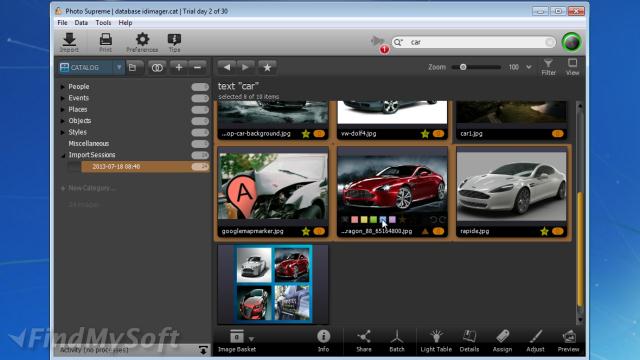This screenshot has height=360, width=640.
Task: Apply green color label on red car thumbnail
Action: pos(373,220)
